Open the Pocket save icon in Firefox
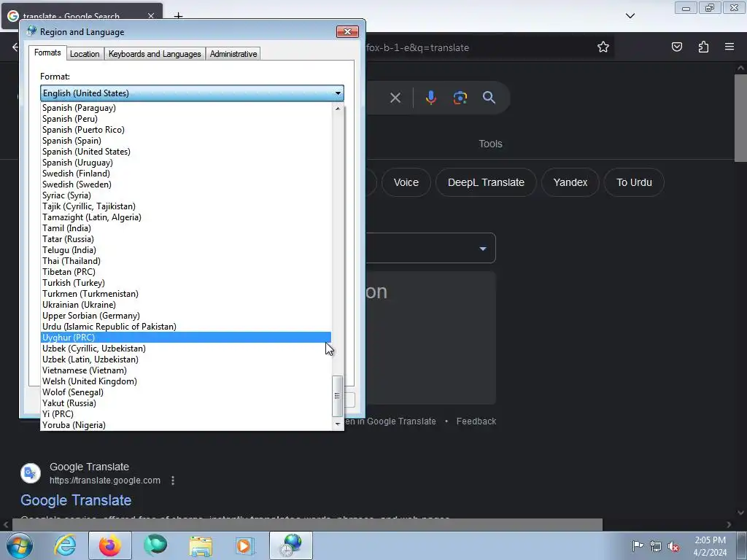 [x=676, y=47]
